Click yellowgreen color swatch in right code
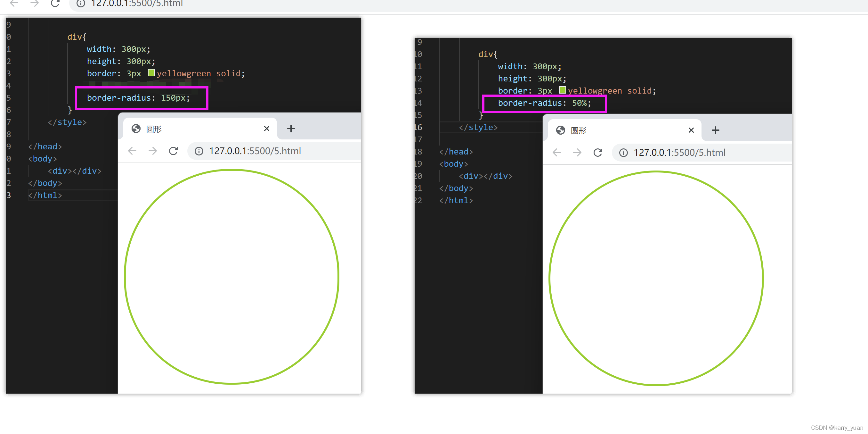Viewport: 868px width, 434px height. (562, 90)
